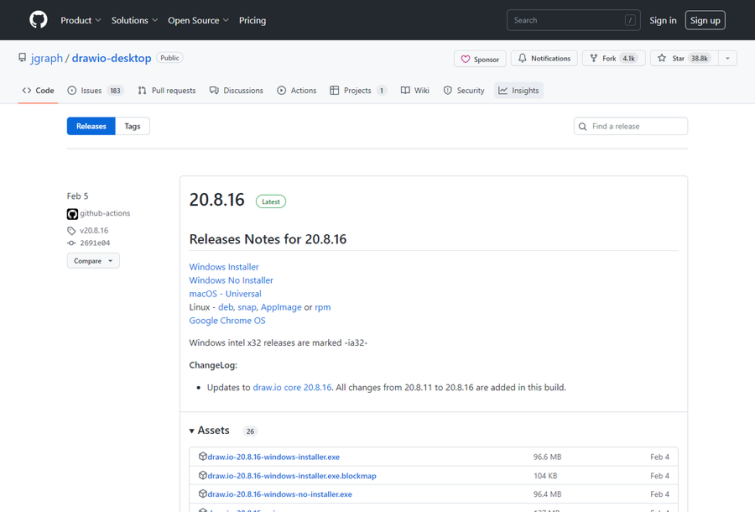Click the deb download link

click(x=225, y=307)
